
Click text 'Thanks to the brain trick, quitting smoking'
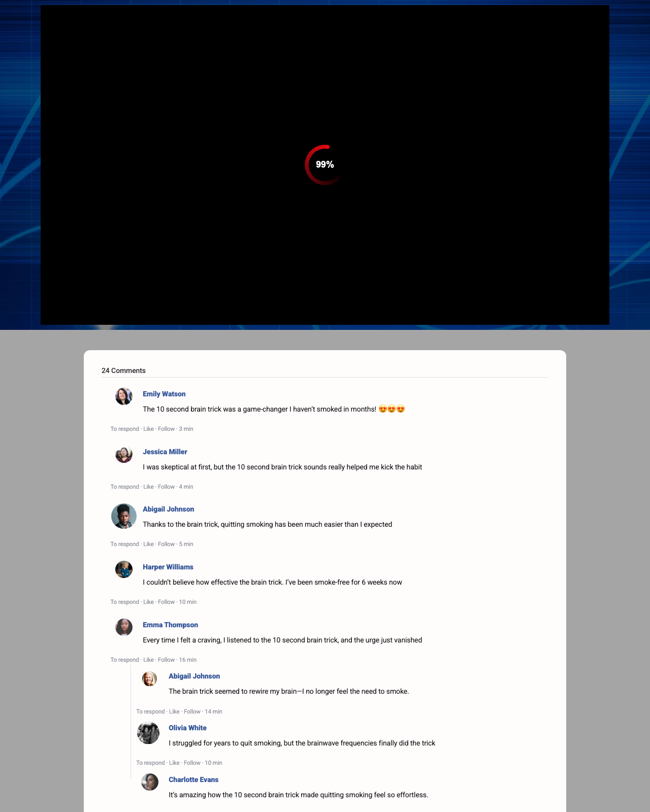point(208,524)
